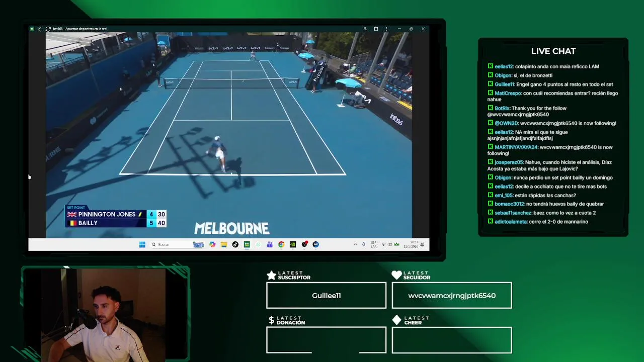The height and width of the screenshot is (362, 644).
Task: Open notifications bell in system tray
Action: point(422,244)
